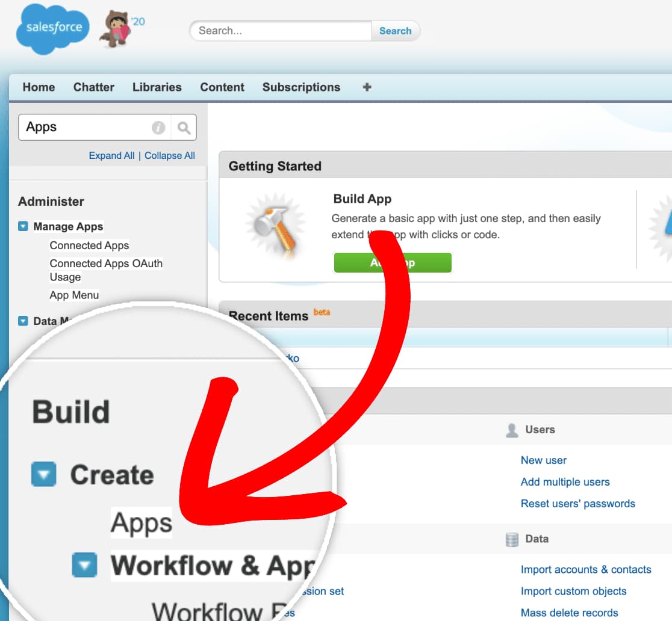
Task: Collapse the Data Management section
Action: 23,321
